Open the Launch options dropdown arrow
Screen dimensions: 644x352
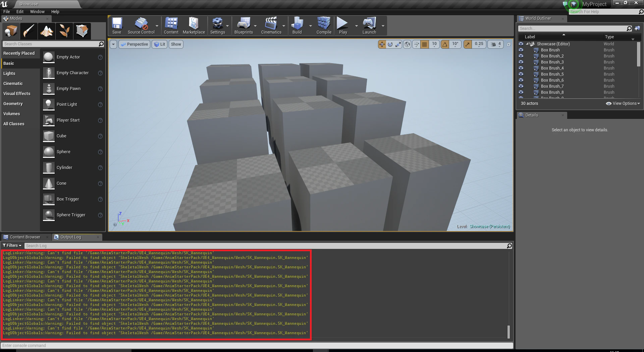click(x=383, y=26)
